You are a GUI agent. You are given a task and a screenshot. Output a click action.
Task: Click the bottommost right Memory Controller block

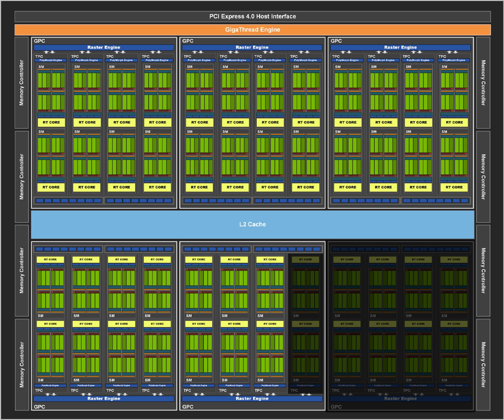[483, 364]
